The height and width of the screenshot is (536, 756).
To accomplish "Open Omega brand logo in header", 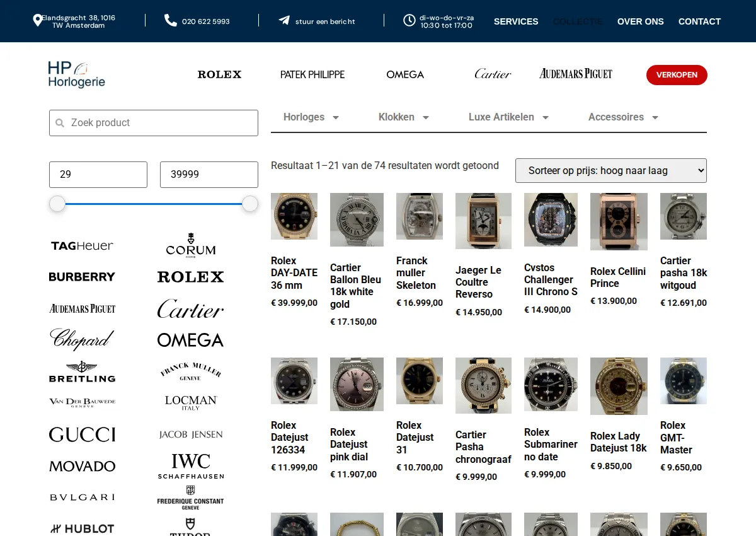I will pos(405,74).
